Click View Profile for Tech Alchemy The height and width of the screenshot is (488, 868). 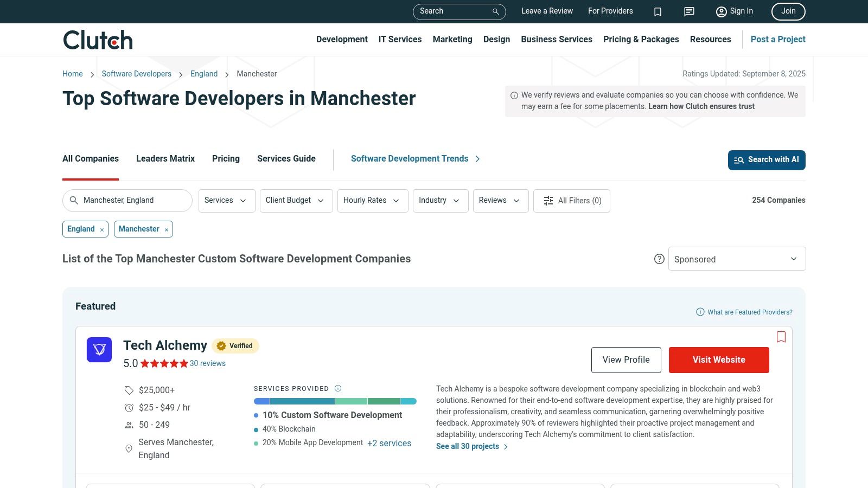click(626, 360)
